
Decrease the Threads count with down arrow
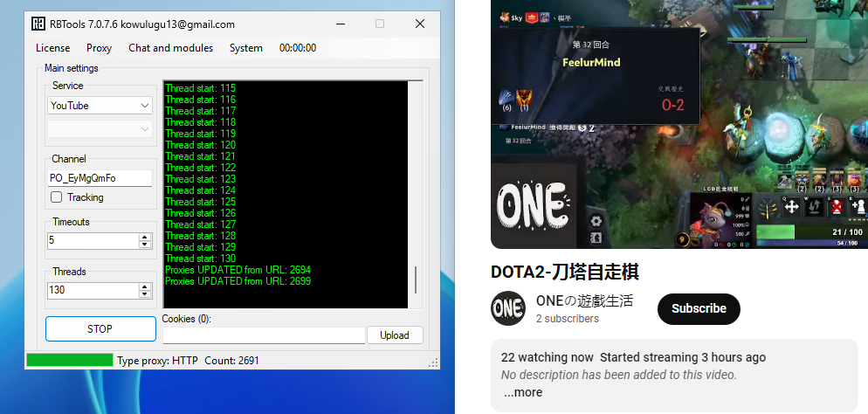pyautogui.click(x=144, y=293)
